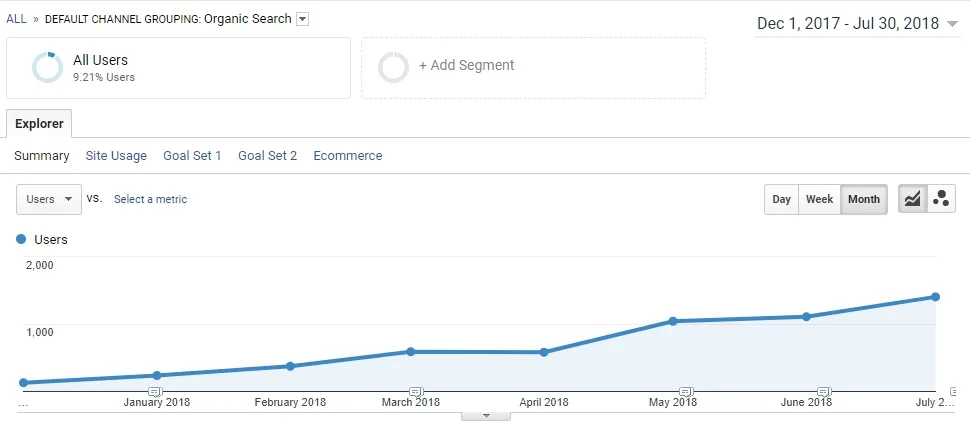This screenshot has height=423, width=970.
Task: Click the DEFAULT CHANNEL GROUPING label
Action: point(122,19)
